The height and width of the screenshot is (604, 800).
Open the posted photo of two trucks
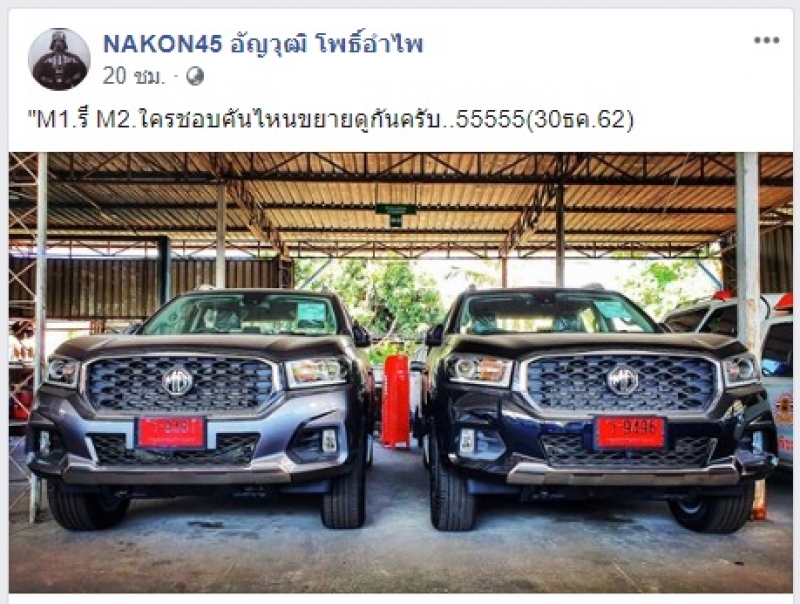401,372
